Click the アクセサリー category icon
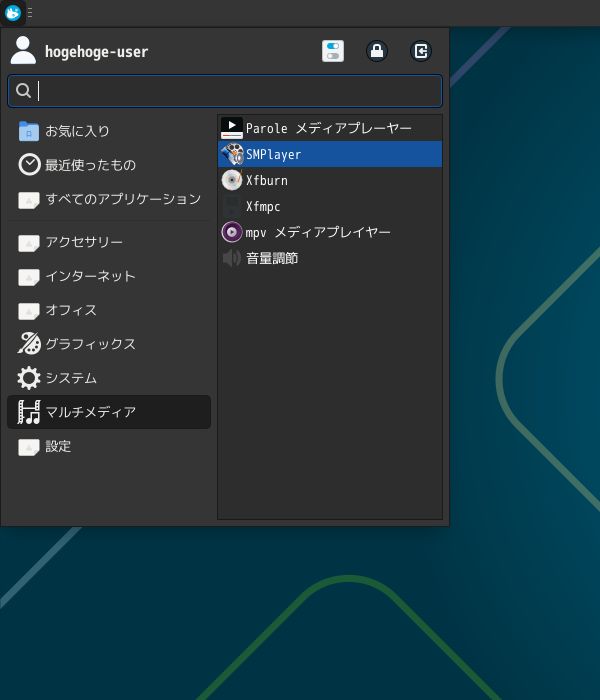 [x=29, y=242]
